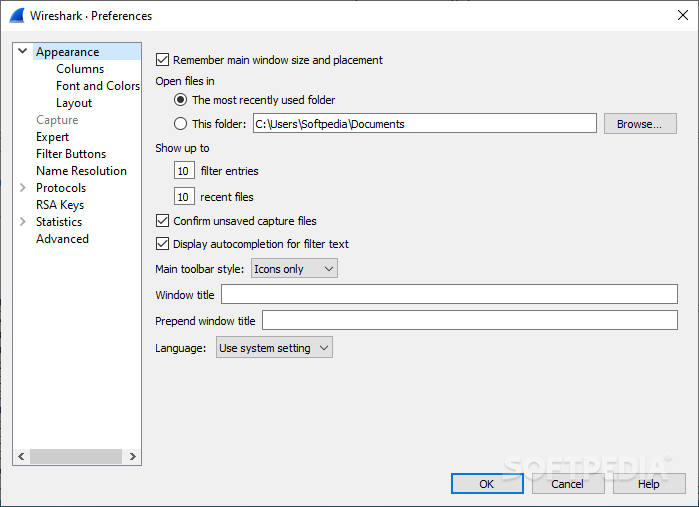This screenshot has width=699, height=507.
Task: Expand the Protocols tree node
Action: (22, 188)
